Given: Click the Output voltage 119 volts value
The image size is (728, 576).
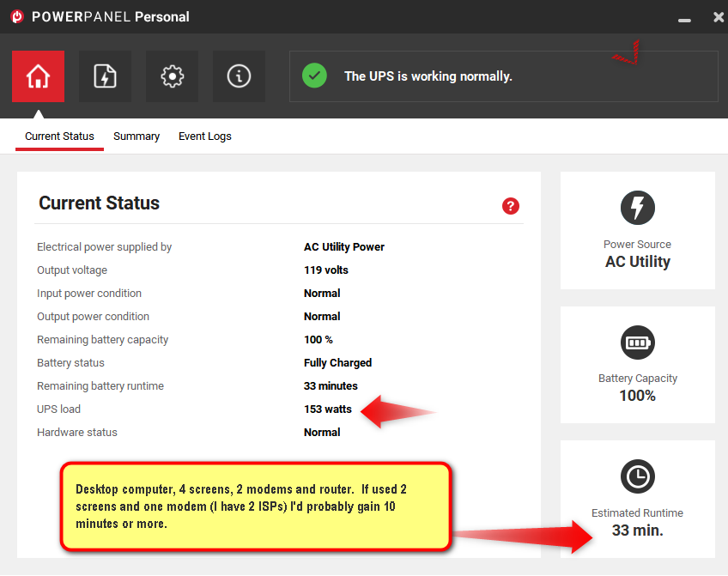Looking at the screenshot, I should 326,270.
